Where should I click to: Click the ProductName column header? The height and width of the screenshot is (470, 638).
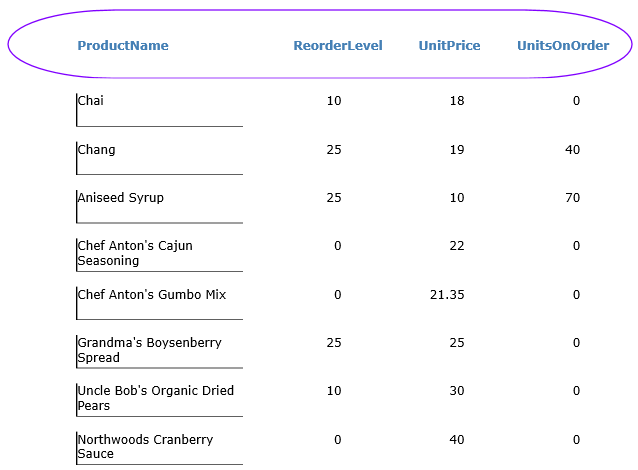123,46
